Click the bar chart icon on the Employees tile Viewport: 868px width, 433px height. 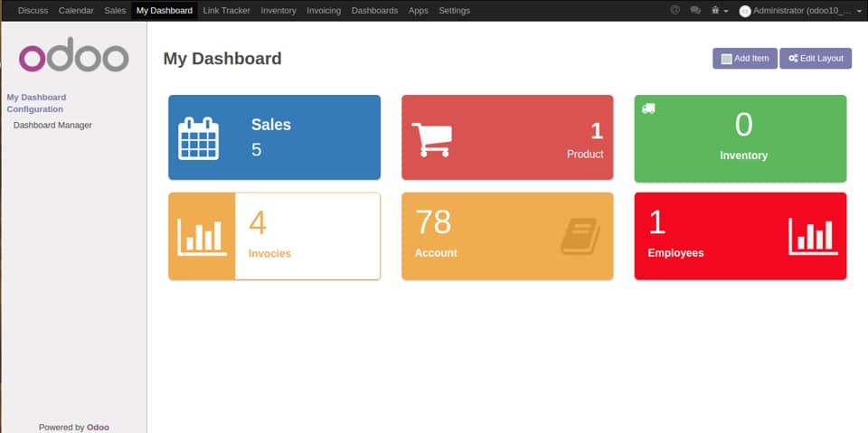coord(813,237)
